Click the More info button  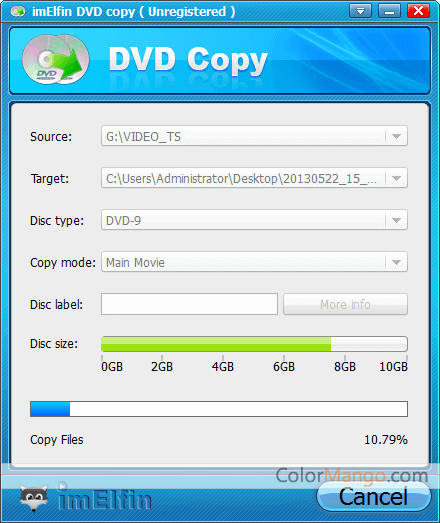pos(345,304)
